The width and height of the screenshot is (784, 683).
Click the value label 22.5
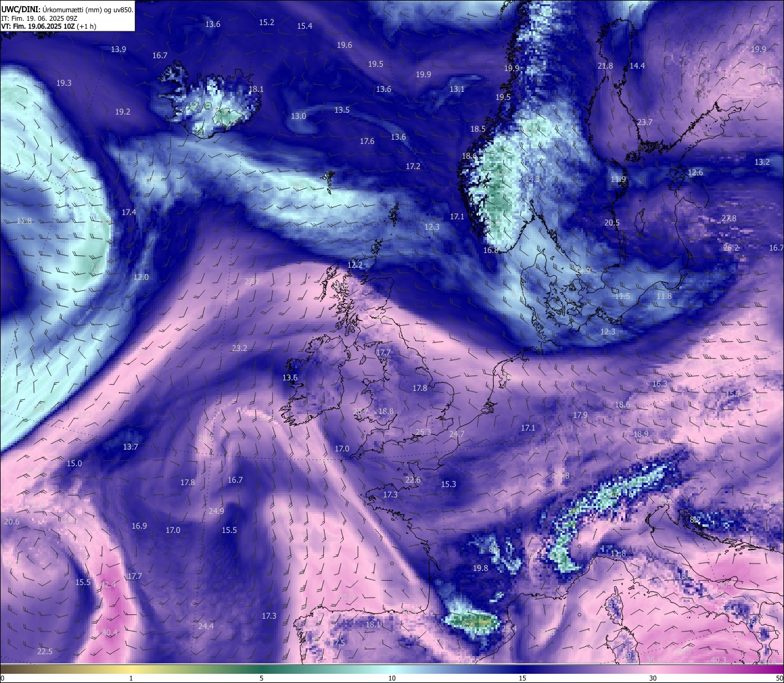click(x=45, y=651)
